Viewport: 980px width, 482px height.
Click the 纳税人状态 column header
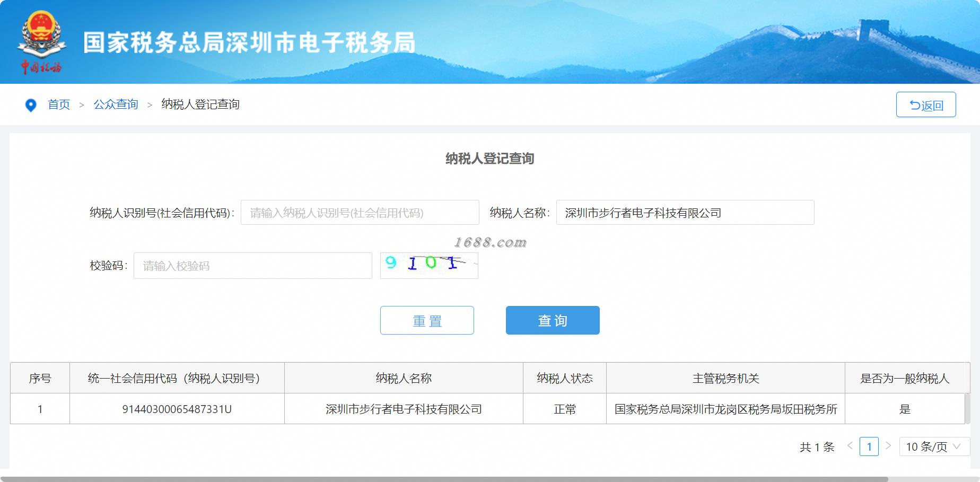(x=565, y=378)
